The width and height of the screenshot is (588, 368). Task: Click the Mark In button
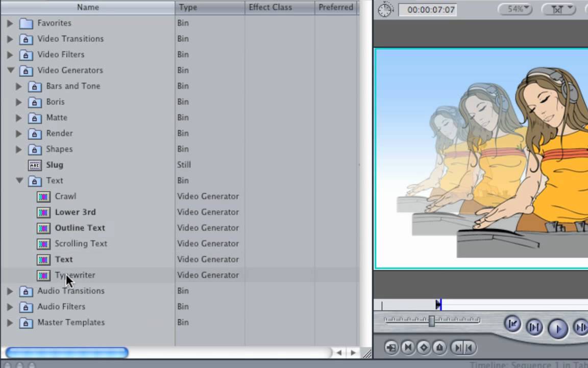[457, 348]
